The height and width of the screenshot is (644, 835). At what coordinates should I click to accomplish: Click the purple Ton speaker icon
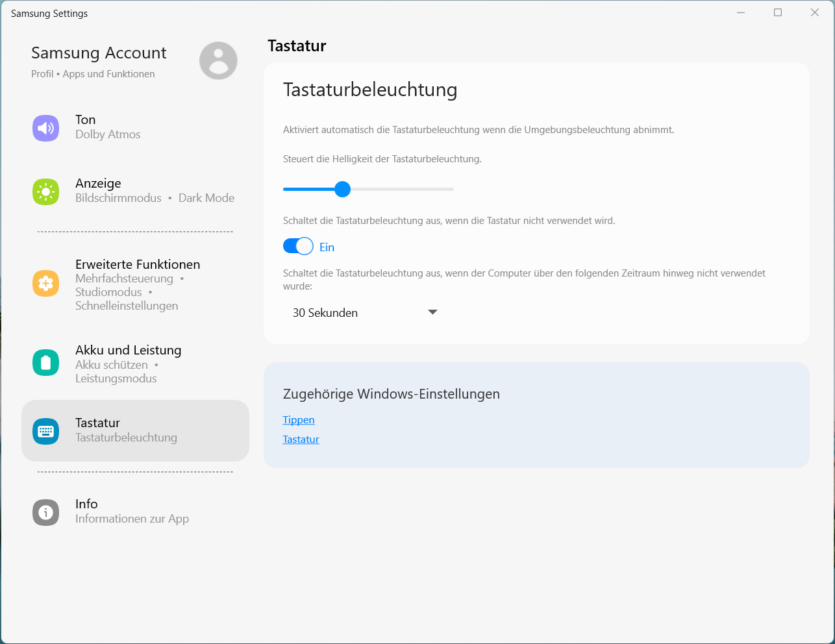(x=45, y=128)
